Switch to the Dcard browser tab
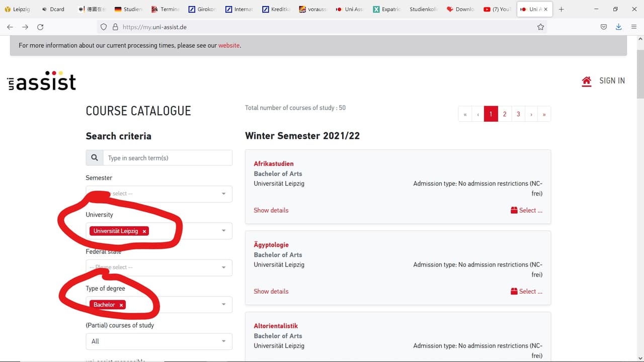Viewport: 644px width, 362px height. pos(54,9)
